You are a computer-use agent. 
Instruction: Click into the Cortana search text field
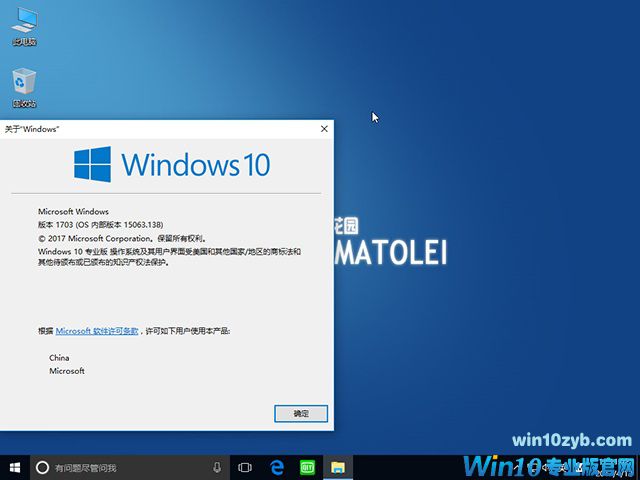click(x=120, y=467)
